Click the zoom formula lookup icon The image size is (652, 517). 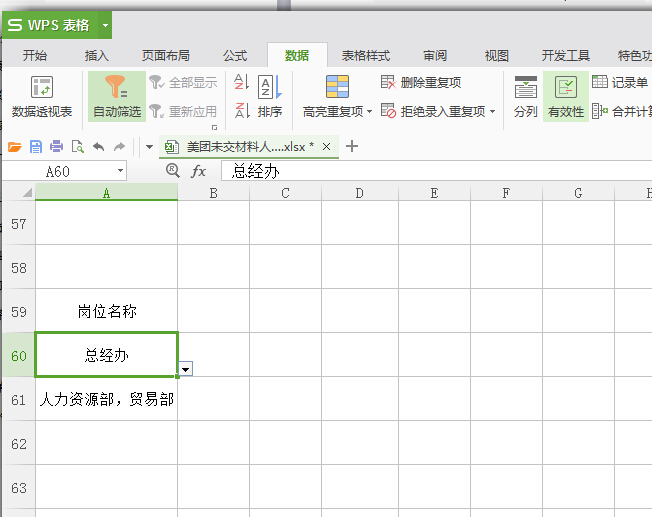click(x=173, y=171)
